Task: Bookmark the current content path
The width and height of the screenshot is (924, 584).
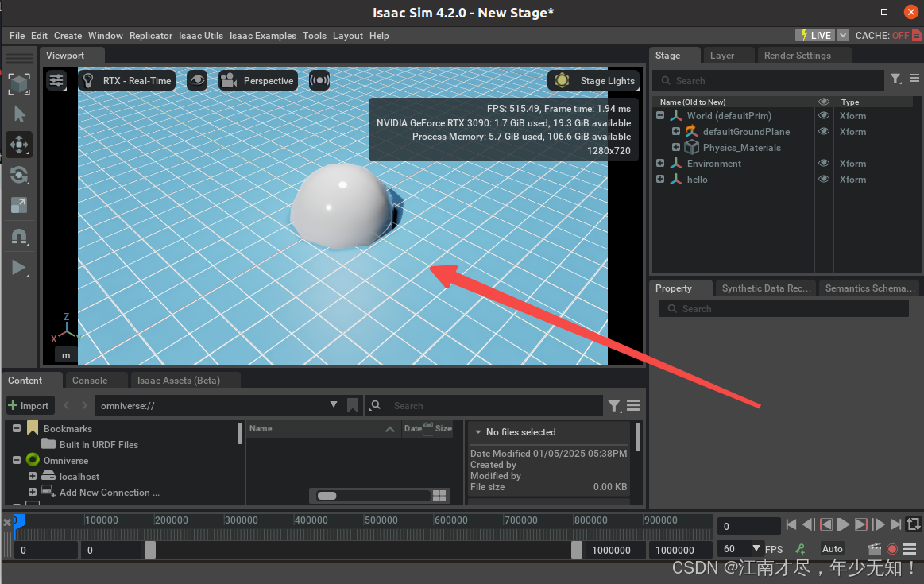Action: (x=353, y=405)
